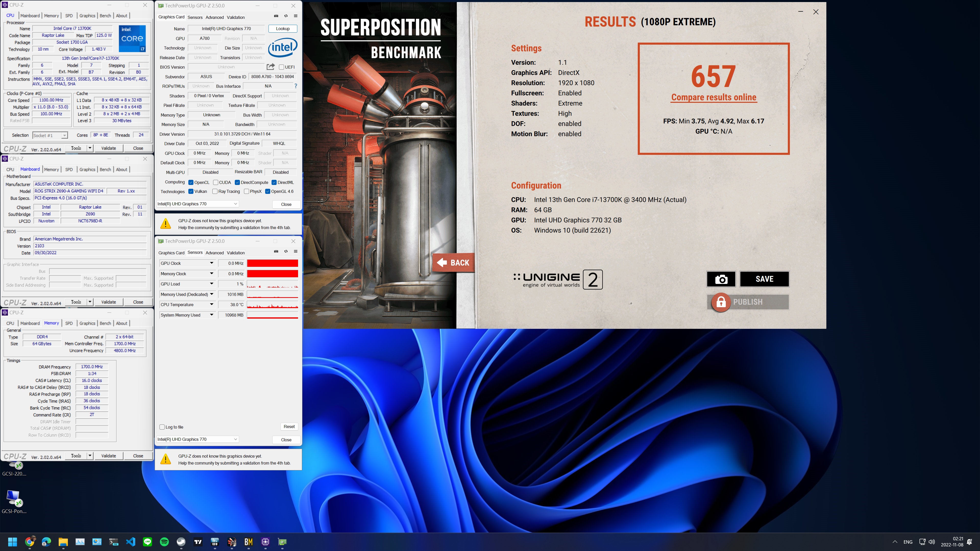Click the Bus Interface question mark help icon
The image size is (980, 551).
[x=296, y=86]
